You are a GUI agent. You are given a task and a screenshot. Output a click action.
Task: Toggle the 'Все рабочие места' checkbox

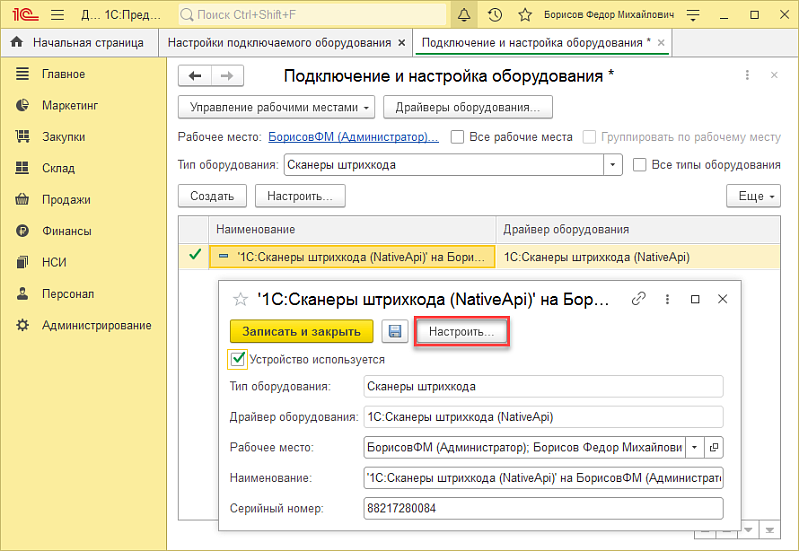[458, 137]
